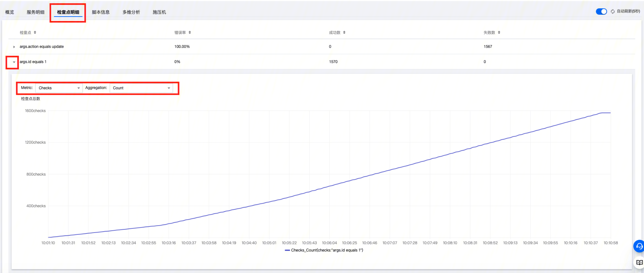Select the 多维分析 tab

point(131,12)
